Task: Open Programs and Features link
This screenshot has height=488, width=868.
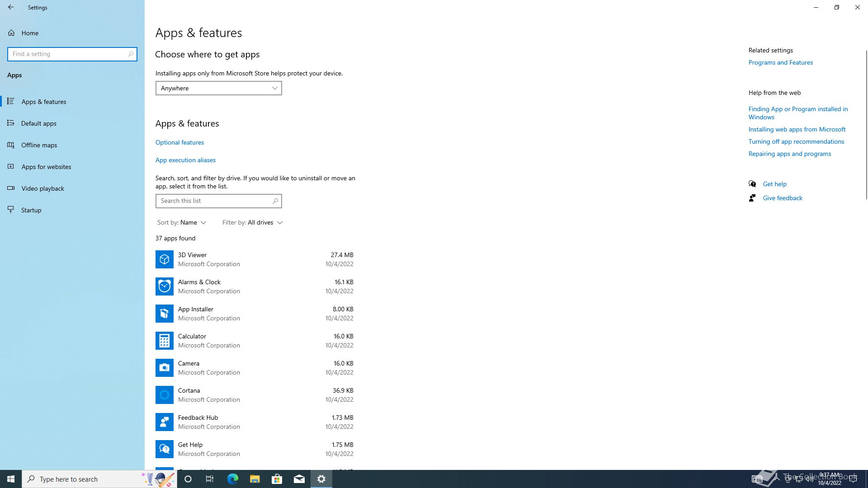Action: pyautogui.click(x=780, y=62)
